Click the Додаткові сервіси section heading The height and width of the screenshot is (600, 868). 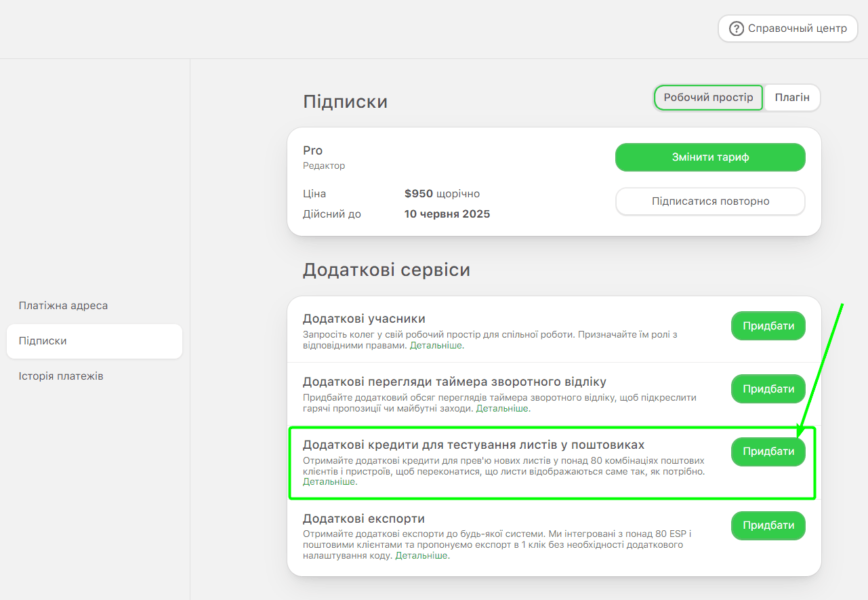pyautogui.click(x=388, y=269)
